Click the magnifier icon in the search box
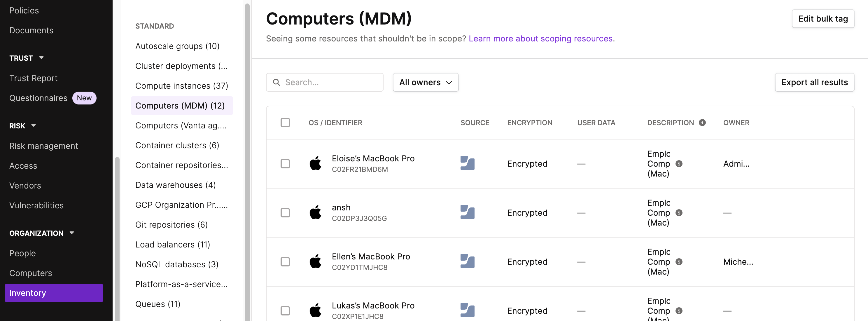The width and height of the screenshot is (868, 321). tap(276, 82)
